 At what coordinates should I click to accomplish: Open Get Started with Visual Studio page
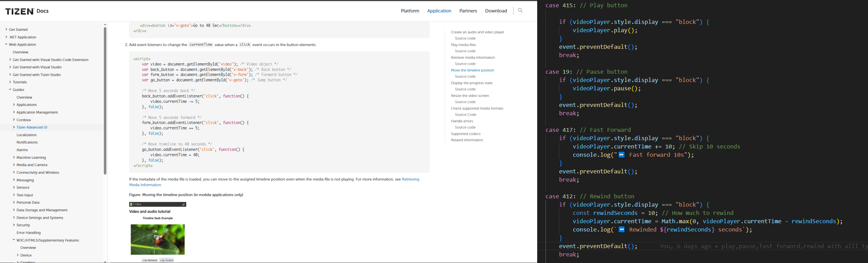[37, 67]
